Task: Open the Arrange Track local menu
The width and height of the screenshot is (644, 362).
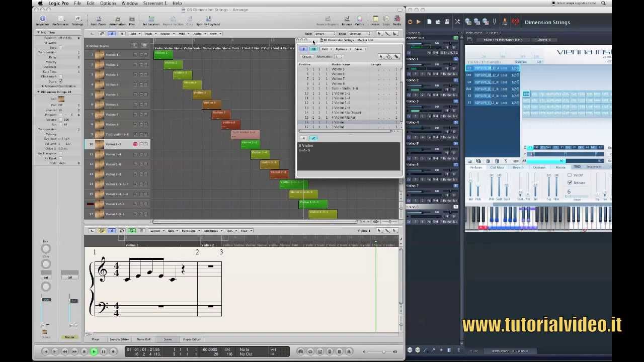Action: click(149, 34)
